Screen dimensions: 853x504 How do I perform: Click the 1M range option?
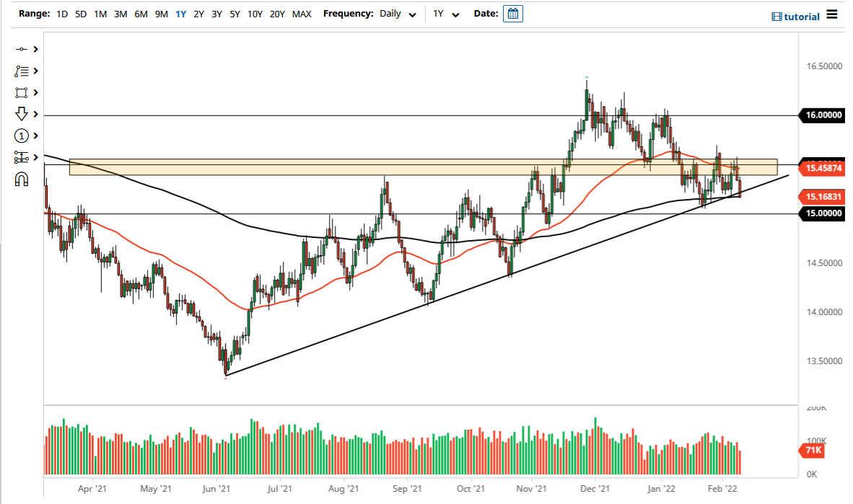[100, 14]
